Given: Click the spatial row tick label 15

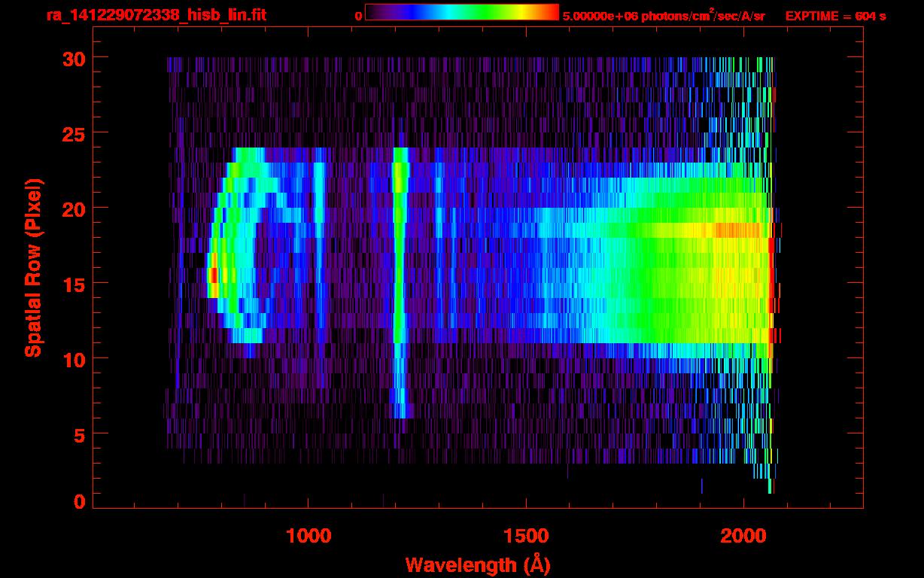Looking at the screenshot, I should point(73,284).
